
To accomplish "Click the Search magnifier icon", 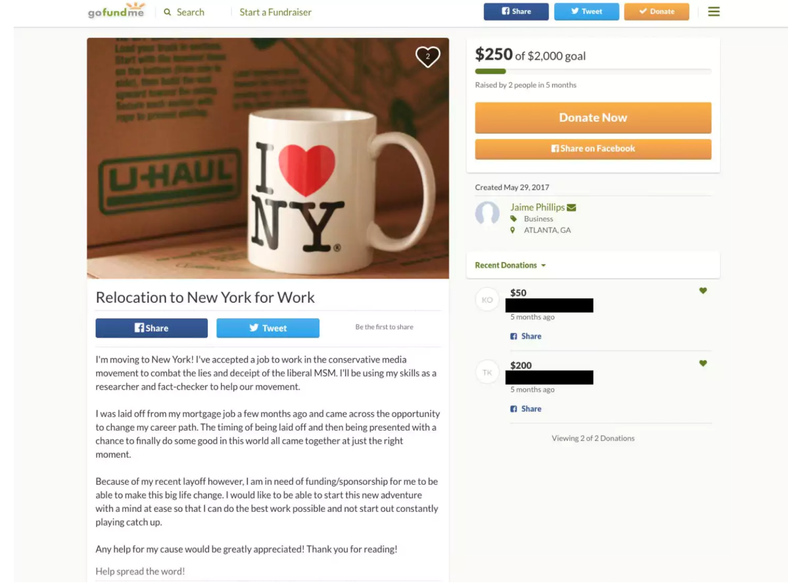I will tap(167, 12).
